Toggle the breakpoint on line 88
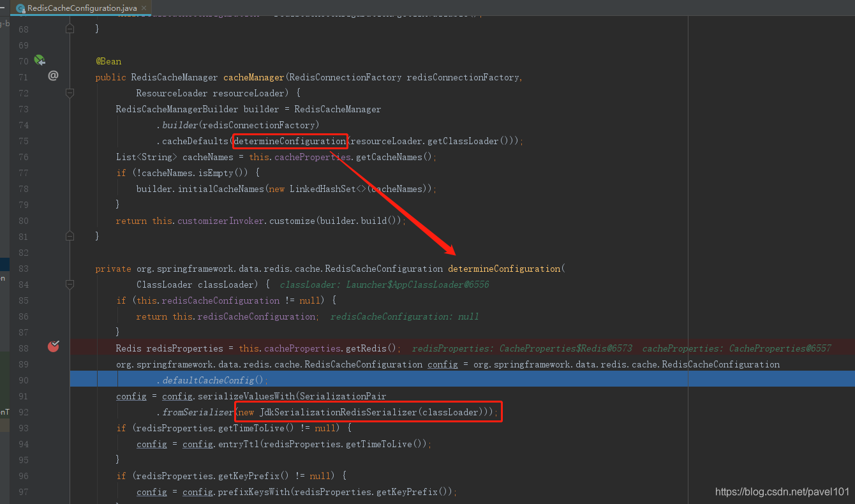The height and width of the screenshot is (504, 855). 54,347
